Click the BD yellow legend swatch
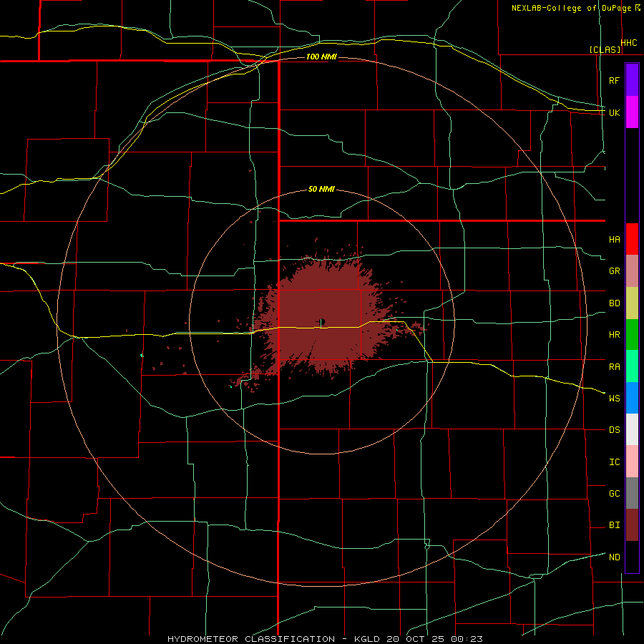The image size is (644, 644). (x=632, y=303)
